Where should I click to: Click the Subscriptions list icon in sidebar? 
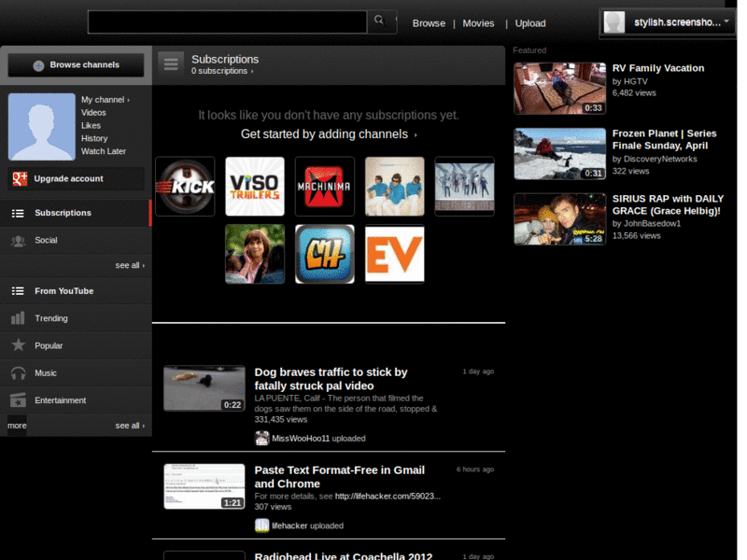point(18,214)
